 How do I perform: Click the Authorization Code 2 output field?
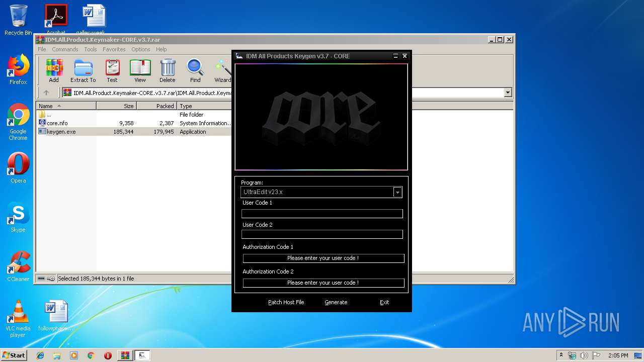pos(324,283)
